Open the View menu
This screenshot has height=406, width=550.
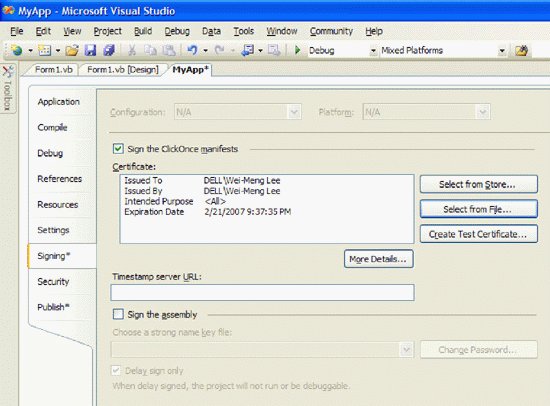[x=72, y=31]
